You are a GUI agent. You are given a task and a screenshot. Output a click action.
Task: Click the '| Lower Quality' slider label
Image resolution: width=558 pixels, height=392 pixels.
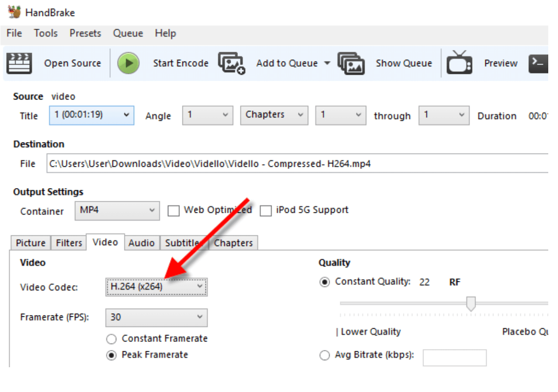(x=368, y=332)
